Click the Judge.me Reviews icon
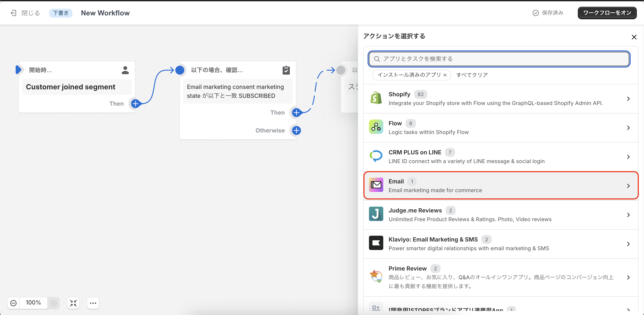This screenshot has height=315, width=644. coord(376,214)
